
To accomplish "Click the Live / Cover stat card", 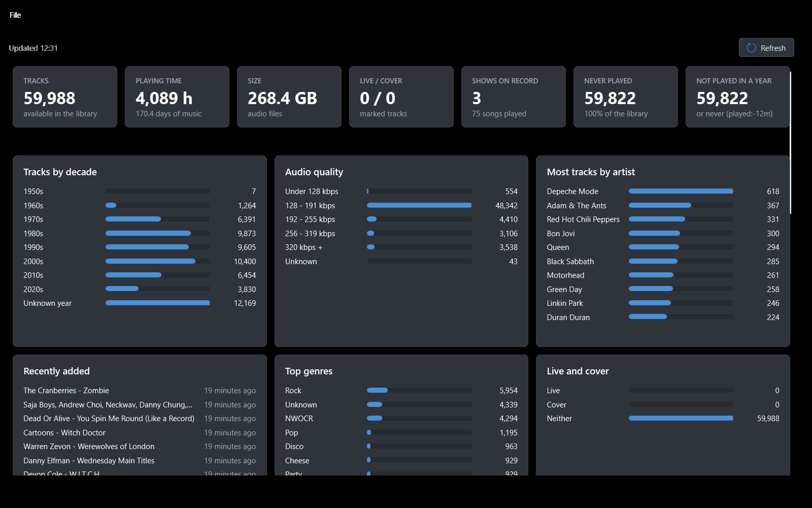I will click(401, 97).
